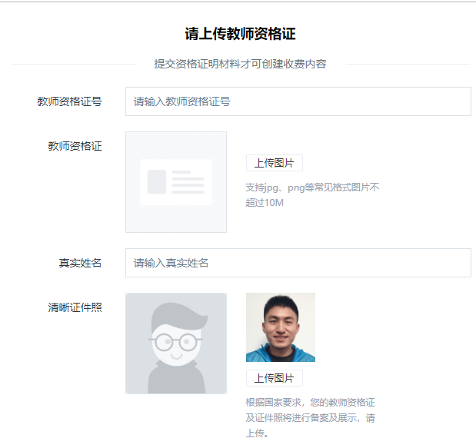Select the avatar placeholder with glasses
The width and height of the screenshot is (476, 448).
[176, 343]
